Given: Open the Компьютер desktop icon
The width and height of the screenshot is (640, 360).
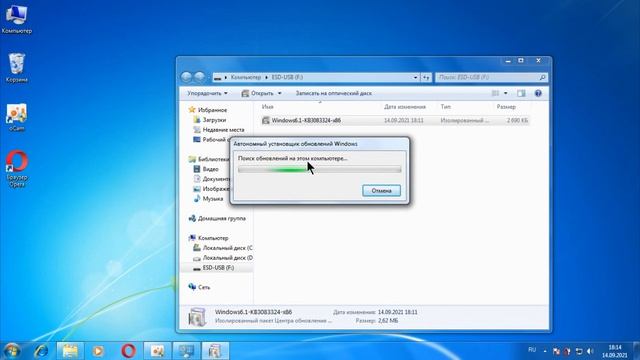Looking at the screenshot, I should tap(16, 19).
